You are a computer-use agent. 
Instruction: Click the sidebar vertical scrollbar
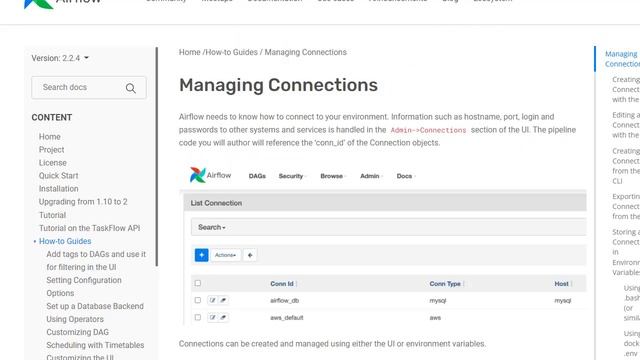pos(157,157)
